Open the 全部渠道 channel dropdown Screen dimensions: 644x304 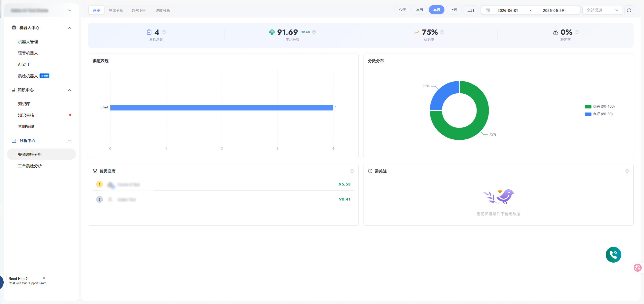point(602,10)
